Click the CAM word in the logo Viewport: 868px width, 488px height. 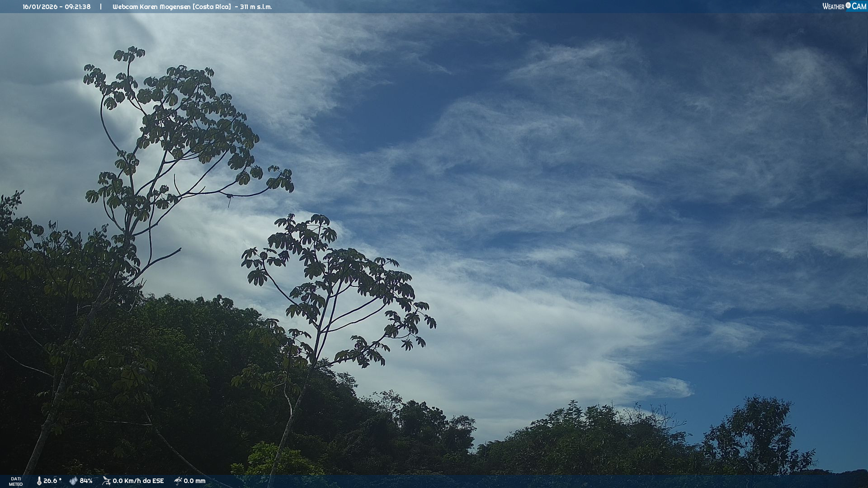pyautogui.click(x=859, y=6)
